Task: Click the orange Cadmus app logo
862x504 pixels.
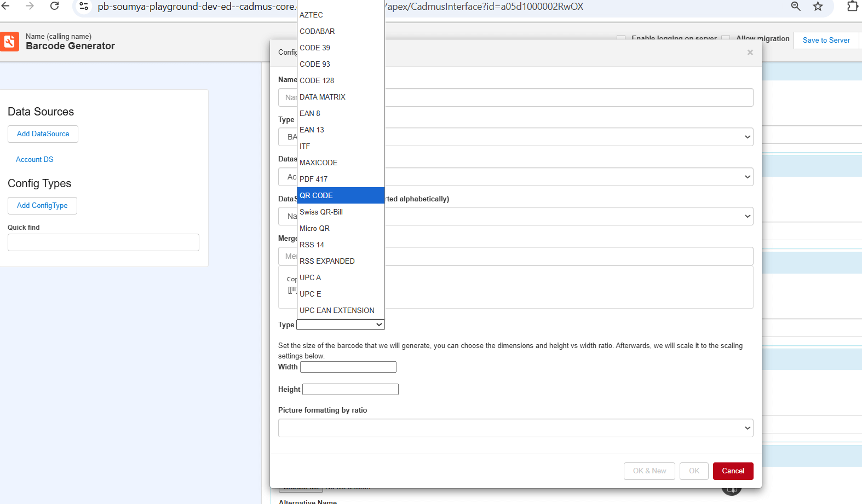Action: pos(9,42)
